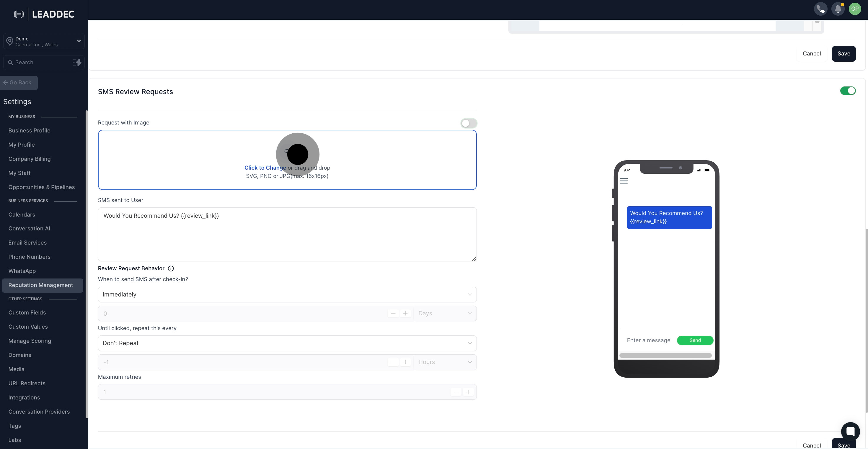Image resolution: width=868 pixels, height=449 pixels.
Task: Go to Integrations
Action: [x=24, y=397]
